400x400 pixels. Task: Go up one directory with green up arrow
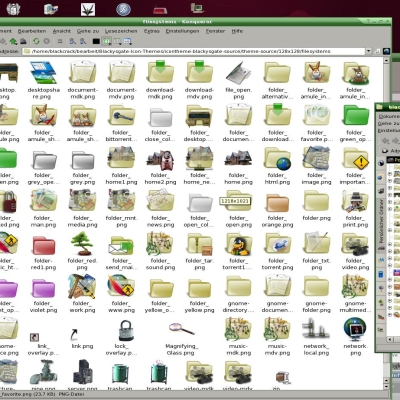(13, 41)
